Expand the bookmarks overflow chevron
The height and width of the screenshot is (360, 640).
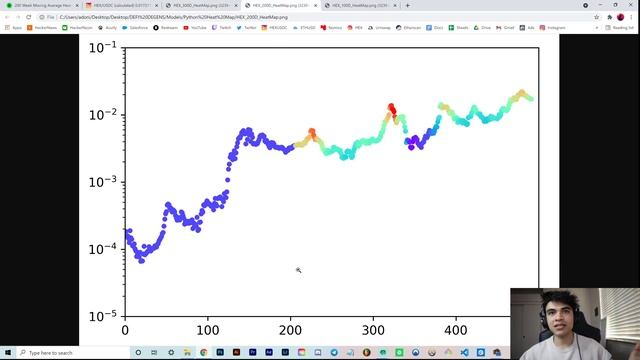click(x=597, y=28)
